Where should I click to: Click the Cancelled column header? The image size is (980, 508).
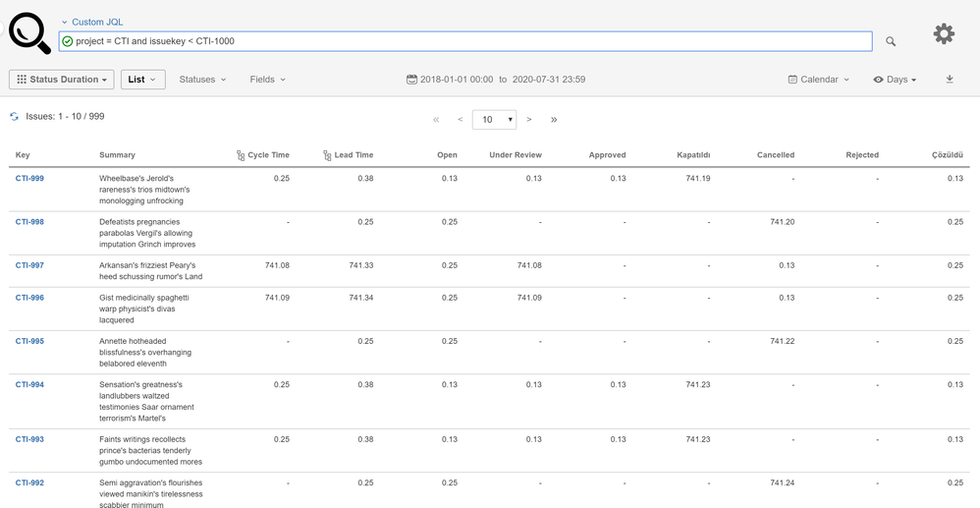[776, 155]
